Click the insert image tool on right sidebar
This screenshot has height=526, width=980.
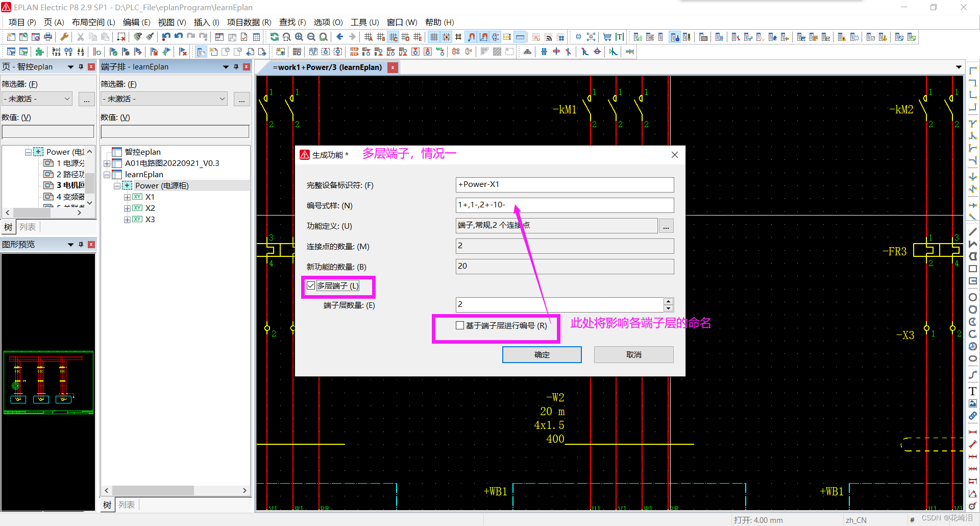click(x=973, y=403)
